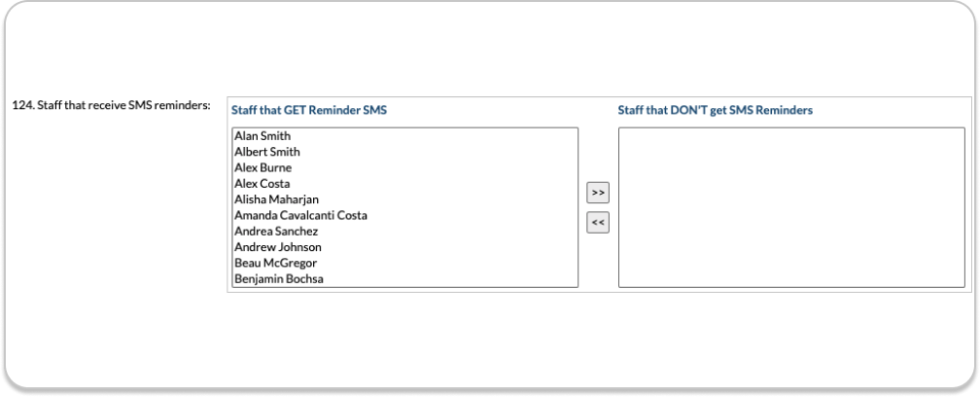
Task: Pick Benjamin Bochsa from the list
Action: click(277, 279)
